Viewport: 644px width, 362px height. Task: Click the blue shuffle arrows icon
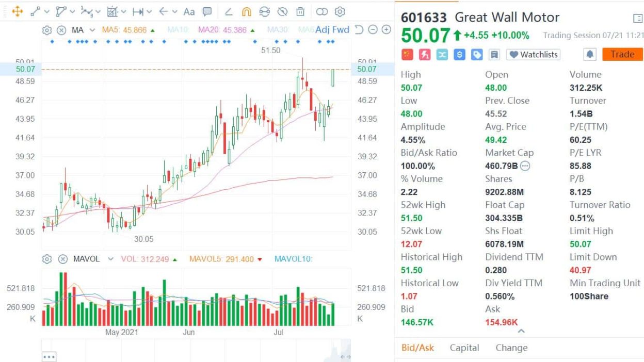point(442,54)
